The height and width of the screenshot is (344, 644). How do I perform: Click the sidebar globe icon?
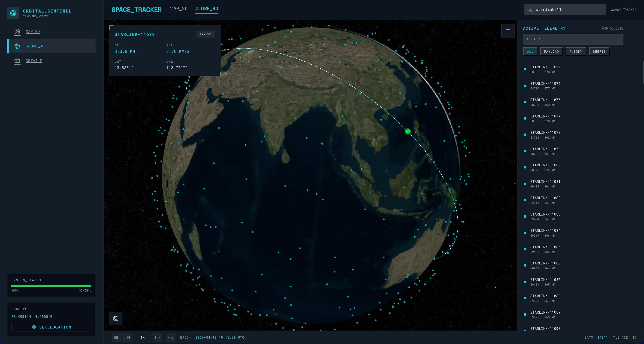coord(17,46)
